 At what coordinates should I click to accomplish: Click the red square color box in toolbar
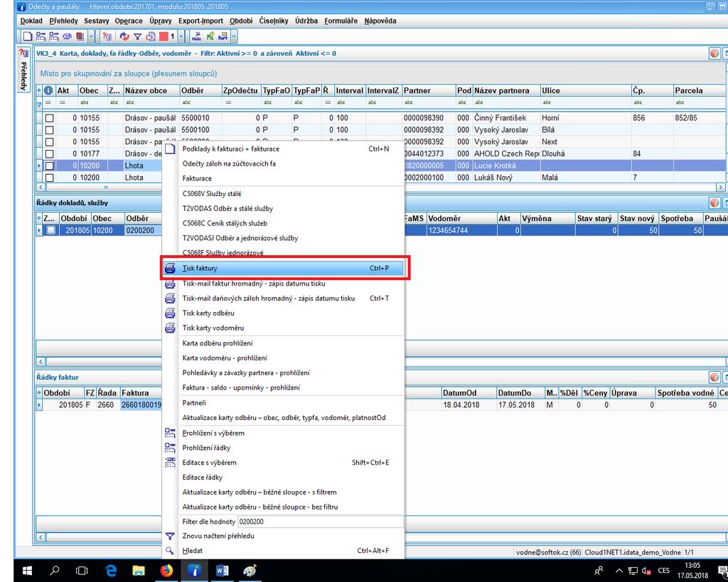point(164,36)
